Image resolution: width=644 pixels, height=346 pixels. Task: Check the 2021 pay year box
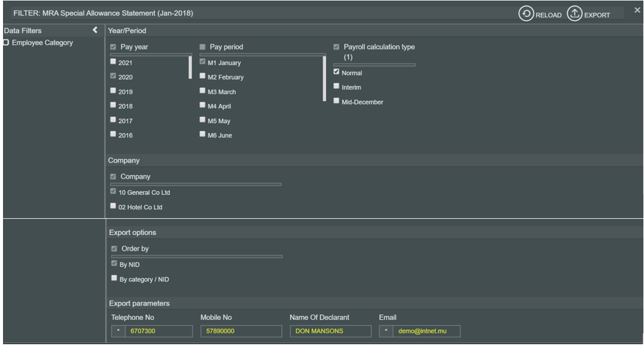pos(113,62)
